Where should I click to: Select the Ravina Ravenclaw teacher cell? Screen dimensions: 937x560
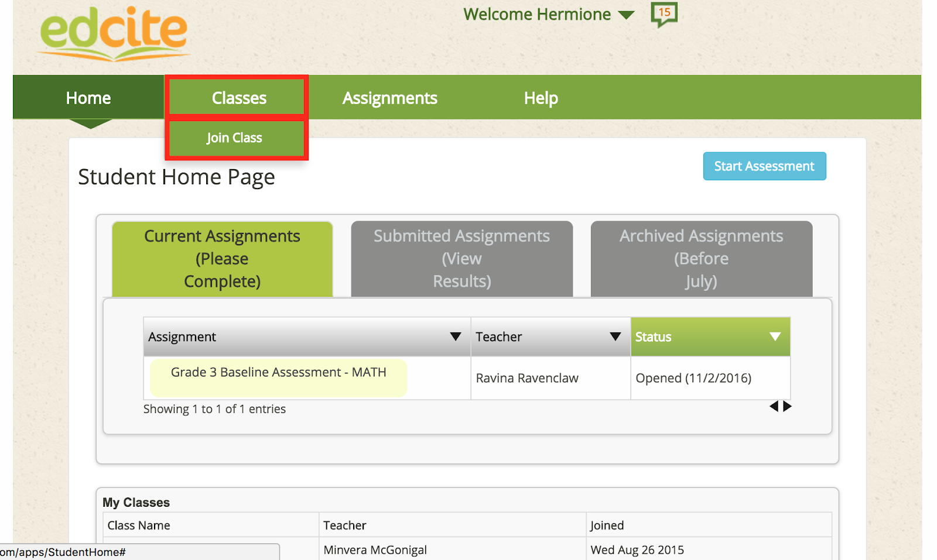(x=550, y=378)
